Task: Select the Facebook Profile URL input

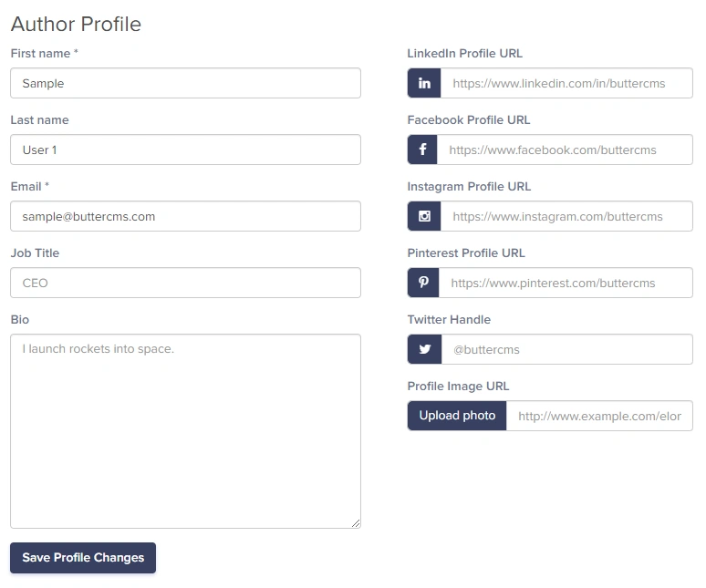Action: tap(565, 150)
